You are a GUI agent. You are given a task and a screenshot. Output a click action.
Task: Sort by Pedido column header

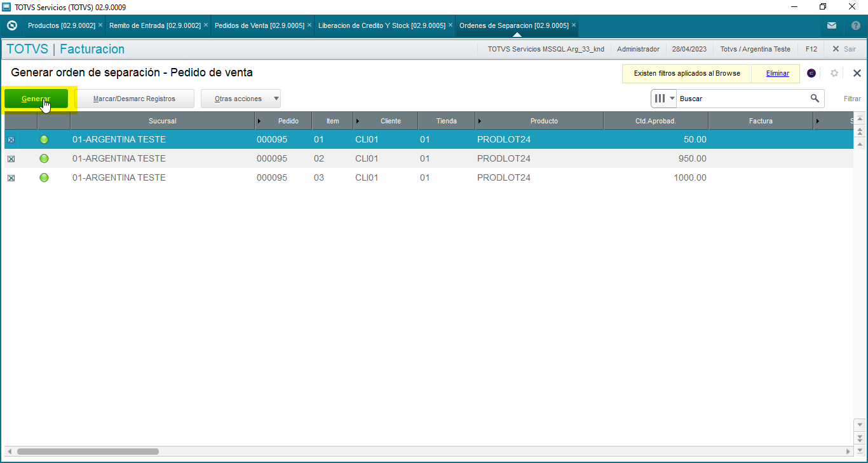click(x=283, y=121)
